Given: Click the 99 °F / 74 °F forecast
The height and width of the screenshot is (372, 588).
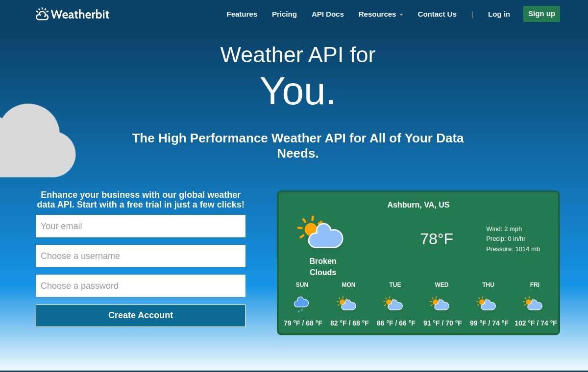Looking at the screenshot, I should [489, 323].
